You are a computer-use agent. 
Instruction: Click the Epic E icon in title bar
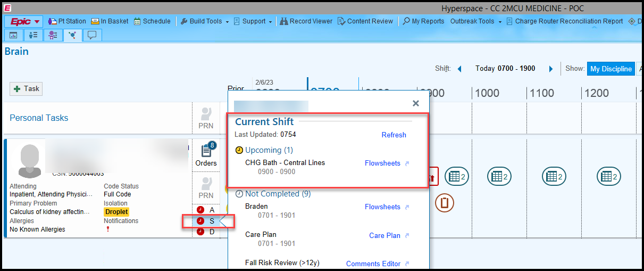(x=7, y=8)
